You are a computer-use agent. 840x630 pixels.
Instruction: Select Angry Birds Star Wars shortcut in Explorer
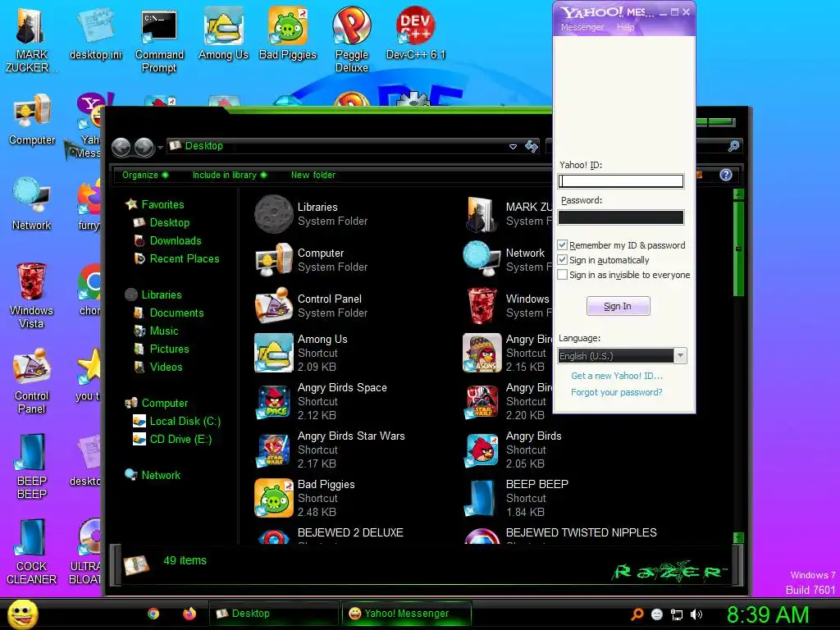click(x=330, y=450)
